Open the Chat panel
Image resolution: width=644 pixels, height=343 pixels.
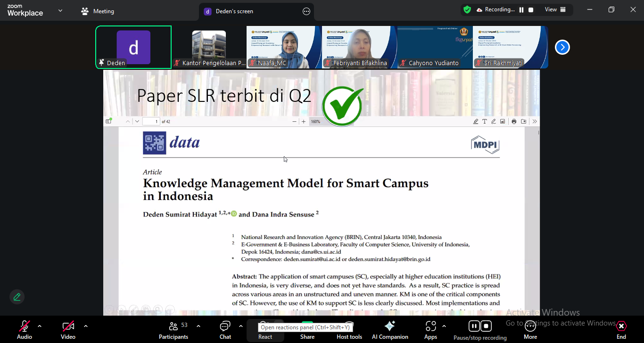(x=225, y=329)
